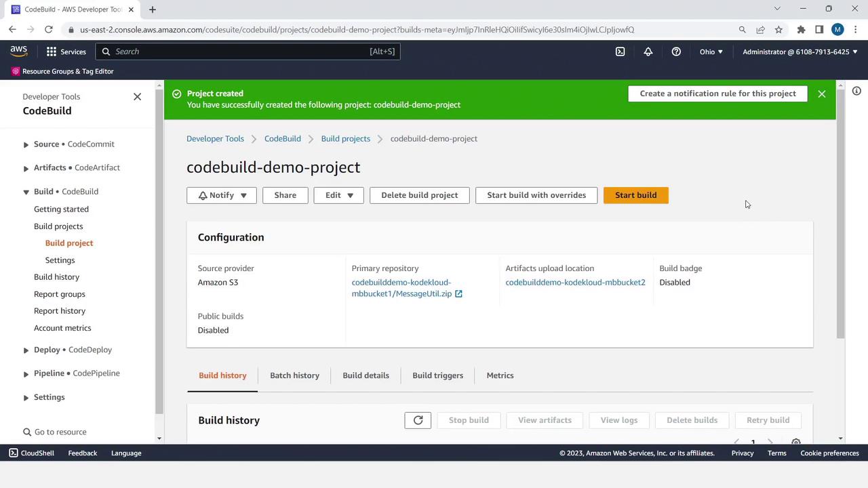Dismiss the Project created banner

[x=822, y=94]
